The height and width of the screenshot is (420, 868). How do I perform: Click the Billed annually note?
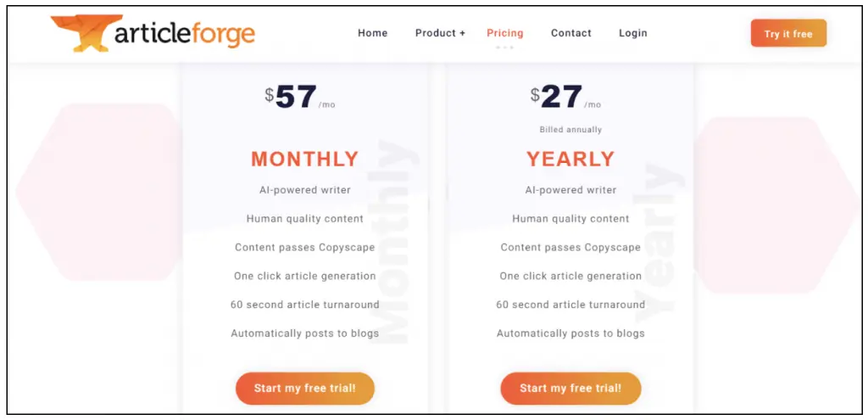(570, 130)
